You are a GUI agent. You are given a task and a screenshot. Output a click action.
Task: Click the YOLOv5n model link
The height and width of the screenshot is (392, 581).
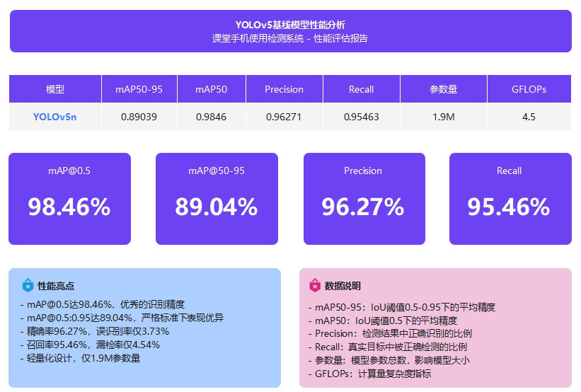point(54,117)
